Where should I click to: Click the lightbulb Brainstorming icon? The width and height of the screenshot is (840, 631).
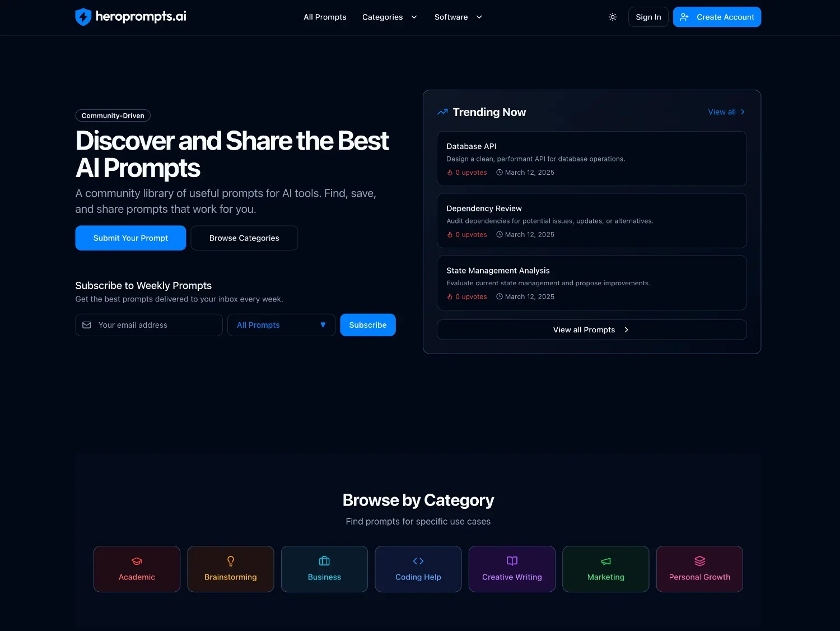(x=231, y=561)
